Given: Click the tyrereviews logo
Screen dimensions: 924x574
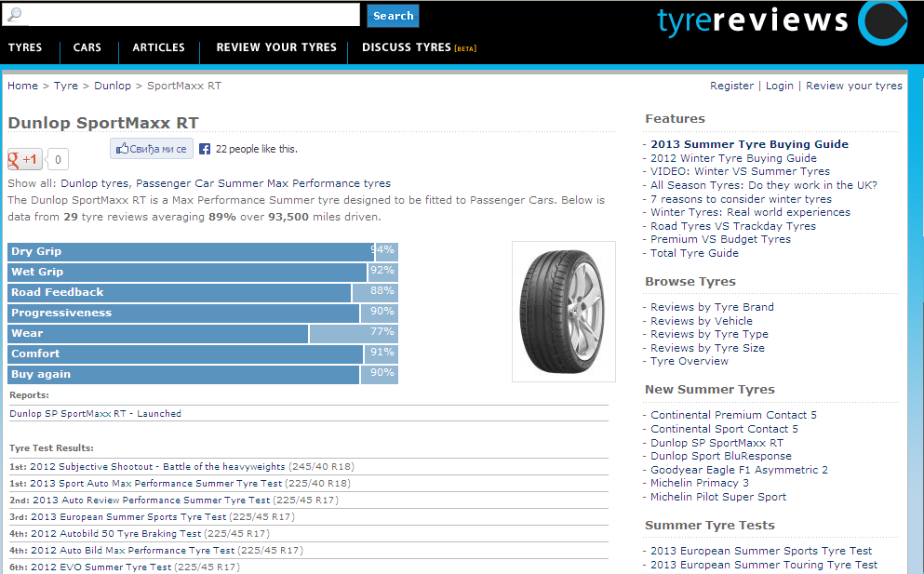Looking at the screenshot, I should pyautogui.click(x=782, y=21).
